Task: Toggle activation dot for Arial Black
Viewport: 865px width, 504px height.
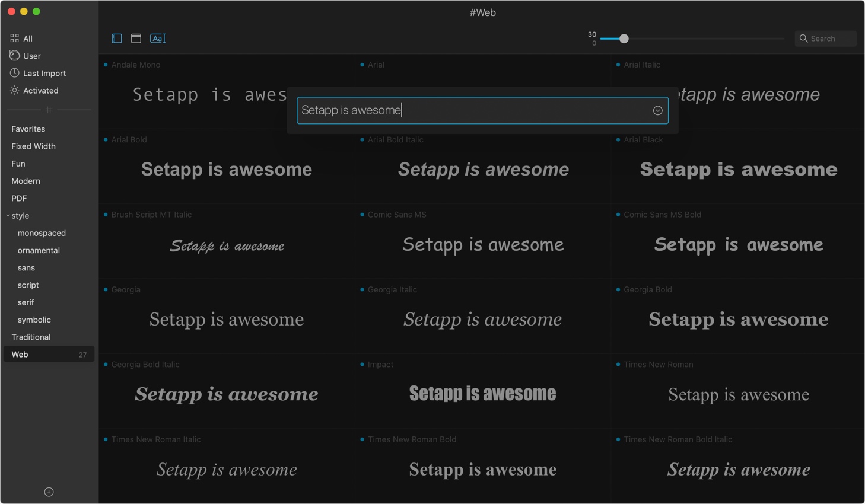Action: pyautogui.click(x=618, y=140)
